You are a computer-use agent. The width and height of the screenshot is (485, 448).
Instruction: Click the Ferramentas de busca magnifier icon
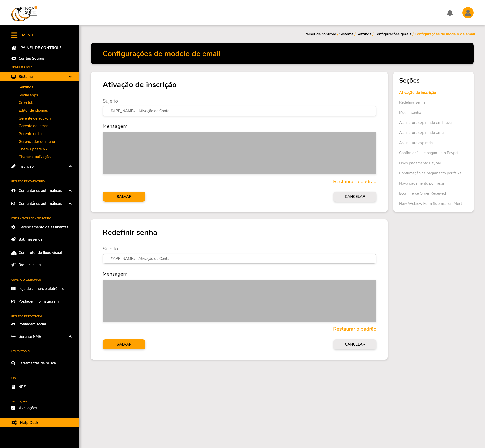coord(14,363)
